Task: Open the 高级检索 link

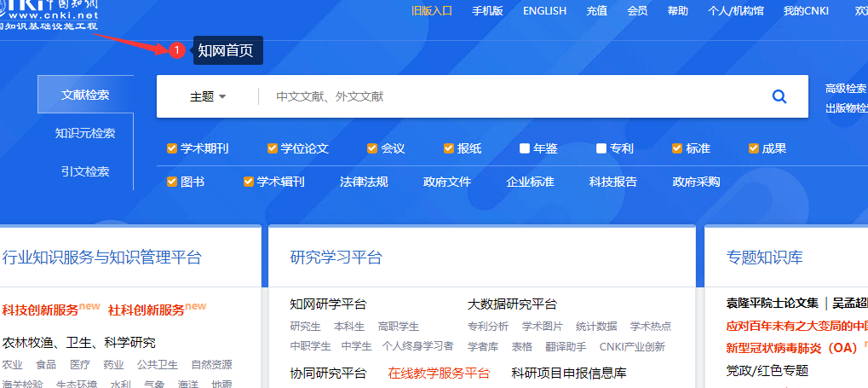Action: [x=845, y=88]
